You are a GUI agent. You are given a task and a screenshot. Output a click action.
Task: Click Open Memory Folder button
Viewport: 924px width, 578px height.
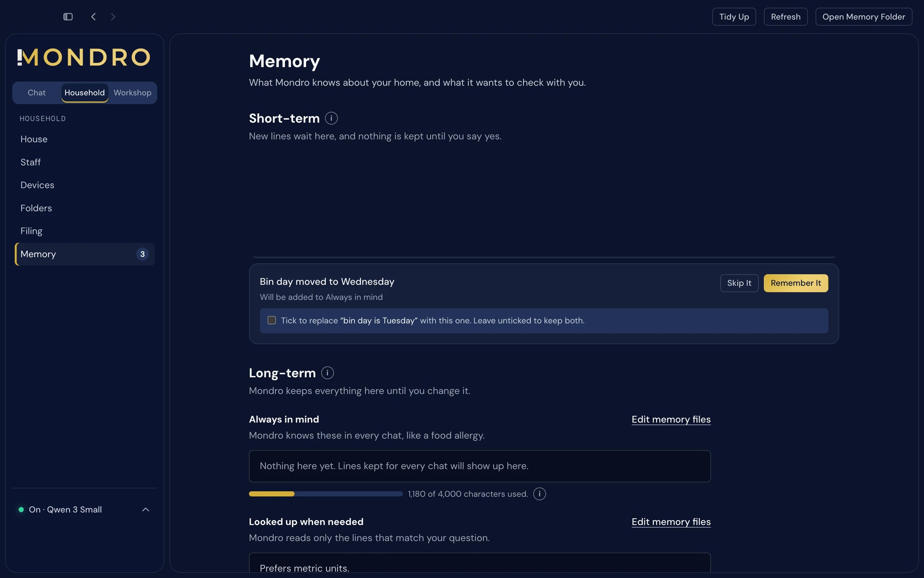864,17
